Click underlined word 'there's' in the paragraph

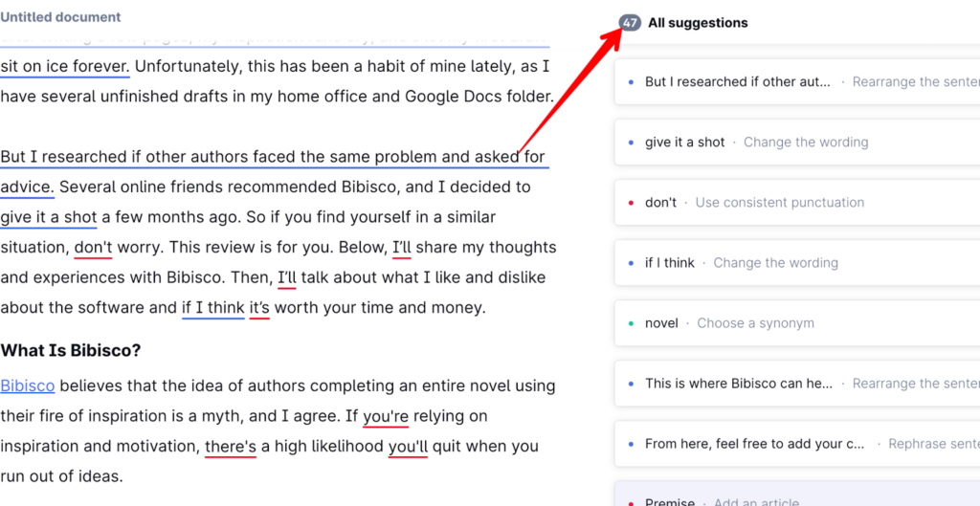point(231,447)
